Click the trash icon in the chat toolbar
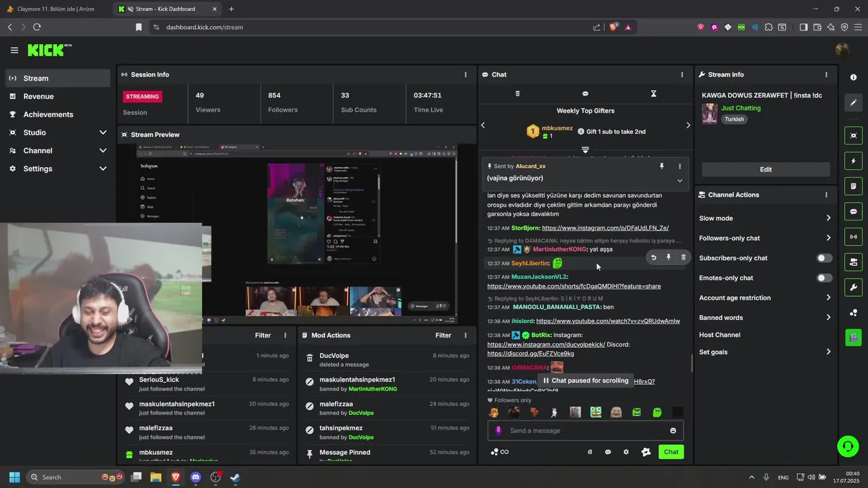Image resolution: width=868 pixels, height=488 pixels. (x=517, y=94)
